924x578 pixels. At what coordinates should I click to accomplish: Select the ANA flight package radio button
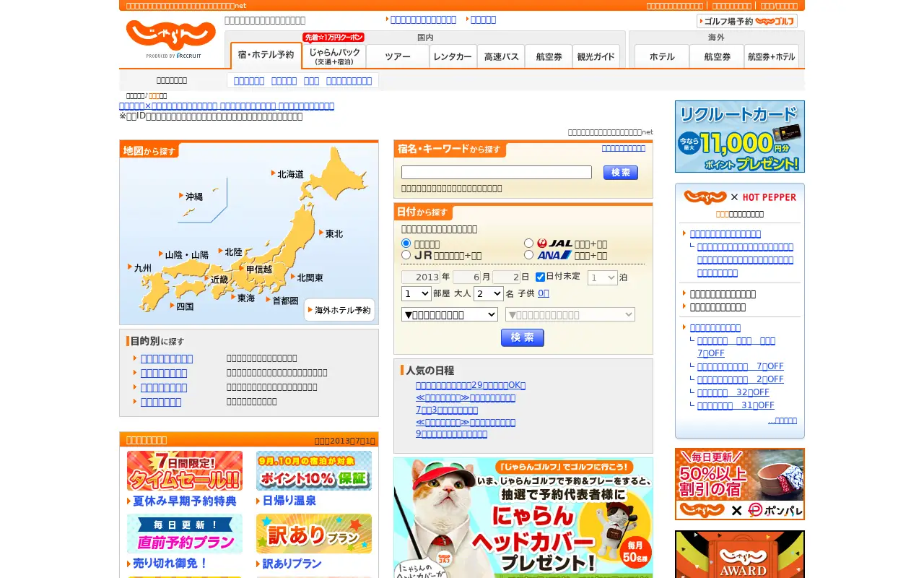click(x=528, y=255)
